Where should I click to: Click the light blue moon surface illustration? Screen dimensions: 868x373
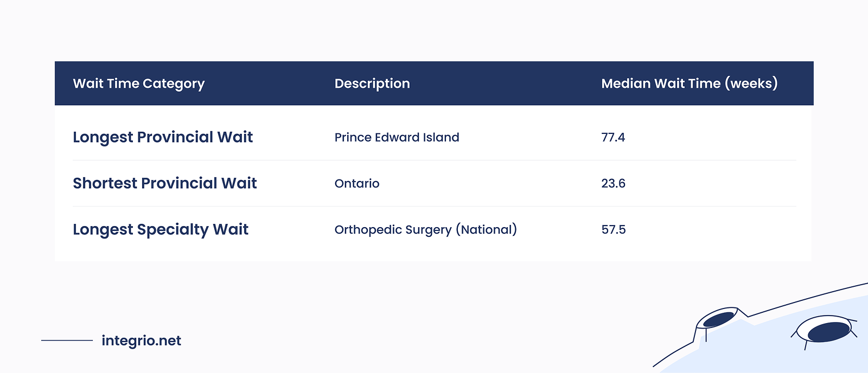tap(770, 347)
